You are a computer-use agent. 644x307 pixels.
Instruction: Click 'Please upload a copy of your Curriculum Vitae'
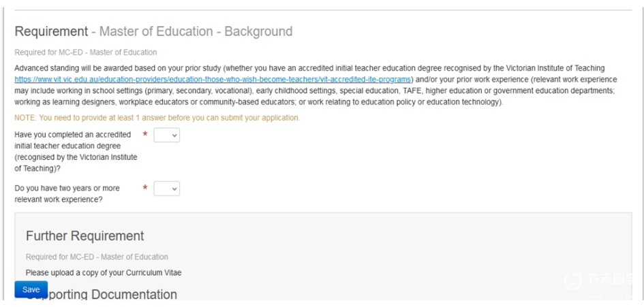click(x=104, y=272)
